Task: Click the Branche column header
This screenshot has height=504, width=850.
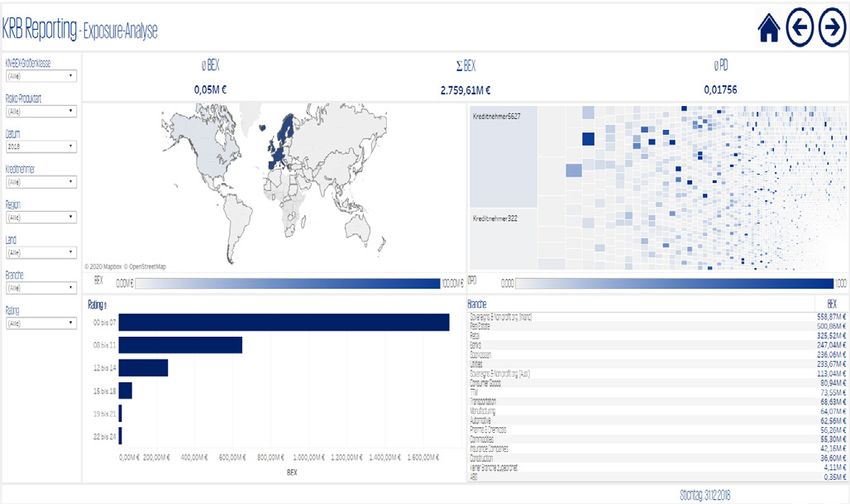Action: tap(477, 304)
